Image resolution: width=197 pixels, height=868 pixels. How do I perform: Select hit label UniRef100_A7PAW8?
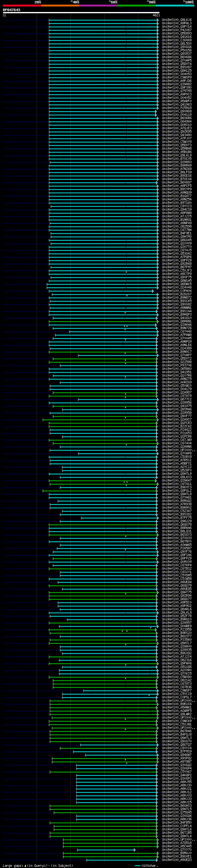(177, 335)
